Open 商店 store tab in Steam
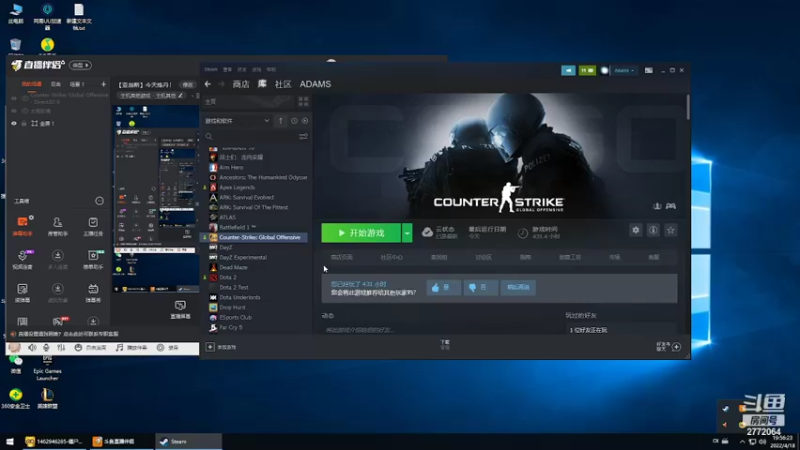The width and height of the screenshot is (800, 450). coord(241,84)
